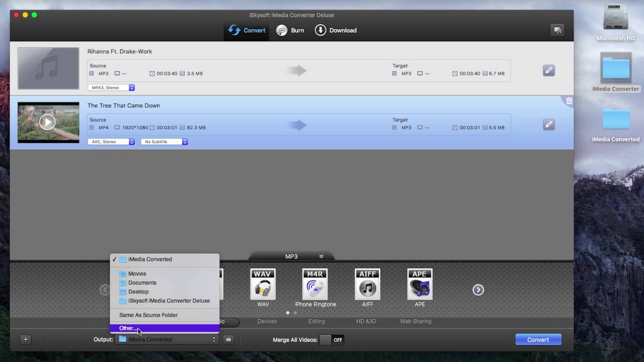Select the title Rihanna Ft. Drake-Work
644x362 pixels.
coord(120,51)
